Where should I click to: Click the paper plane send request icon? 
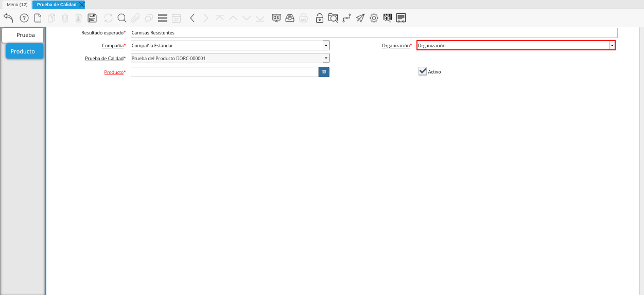(360, 18)
